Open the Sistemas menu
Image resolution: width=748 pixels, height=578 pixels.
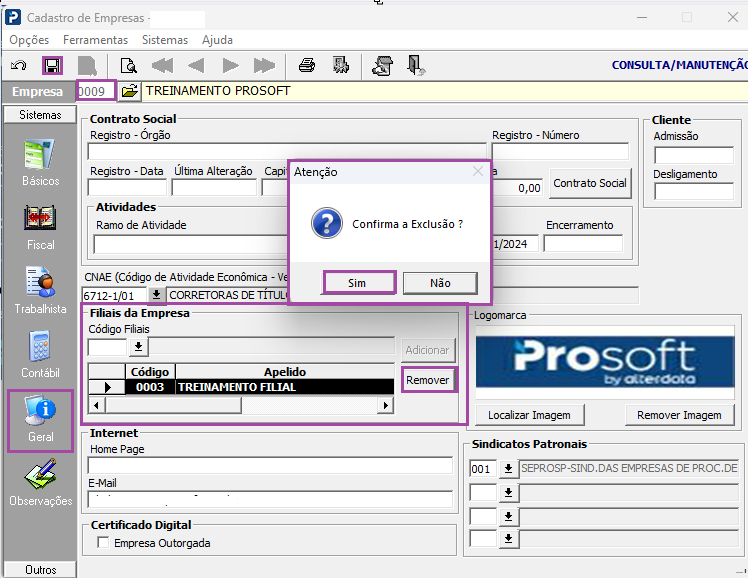point(165,40)
